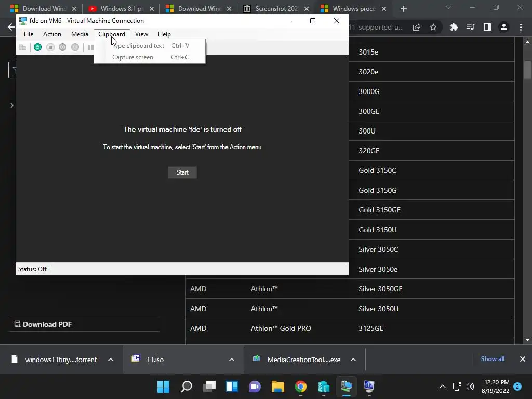Open the 11.iso downloaded file
Image resolution: width=532 pixels, height=399 pixels.
(x=155, y=360)
